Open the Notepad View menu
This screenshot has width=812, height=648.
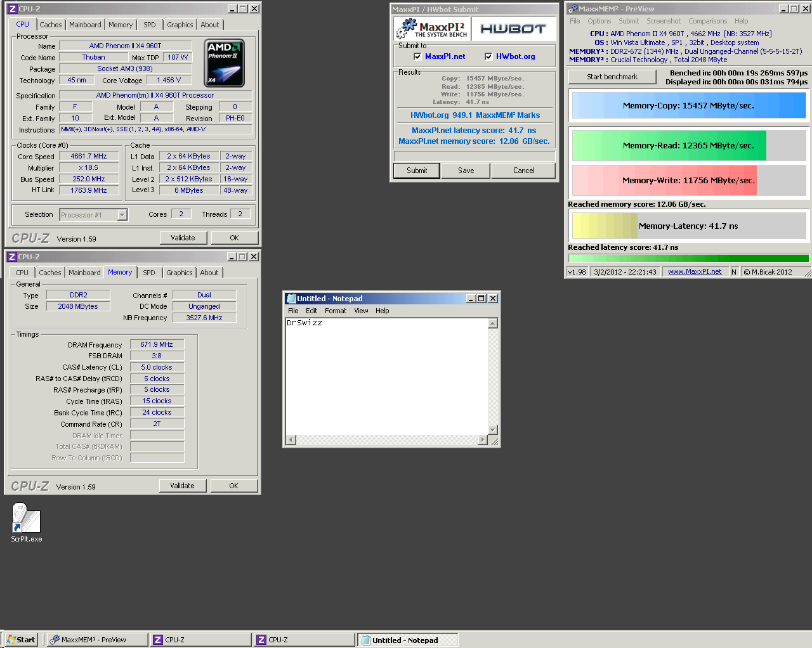click(x=361, y=311)
